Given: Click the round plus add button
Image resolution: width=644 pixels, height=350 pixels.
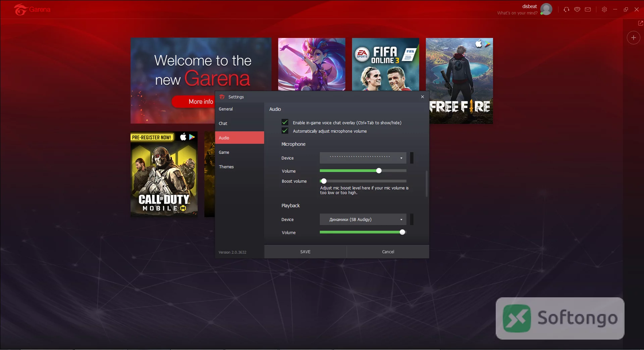Looking at the screenshot, I should [633, 38].
